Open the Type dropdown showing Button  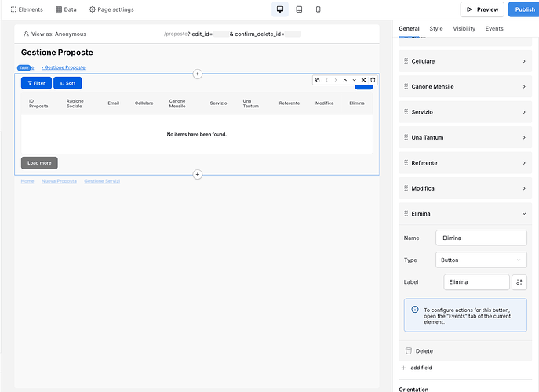[x=481, y=260]
